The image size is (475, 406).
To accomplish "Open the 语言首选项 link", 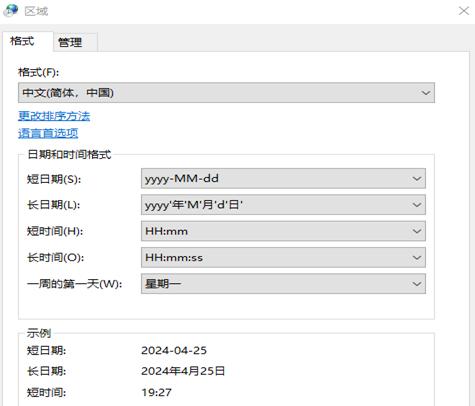I will tap(48, 133).
